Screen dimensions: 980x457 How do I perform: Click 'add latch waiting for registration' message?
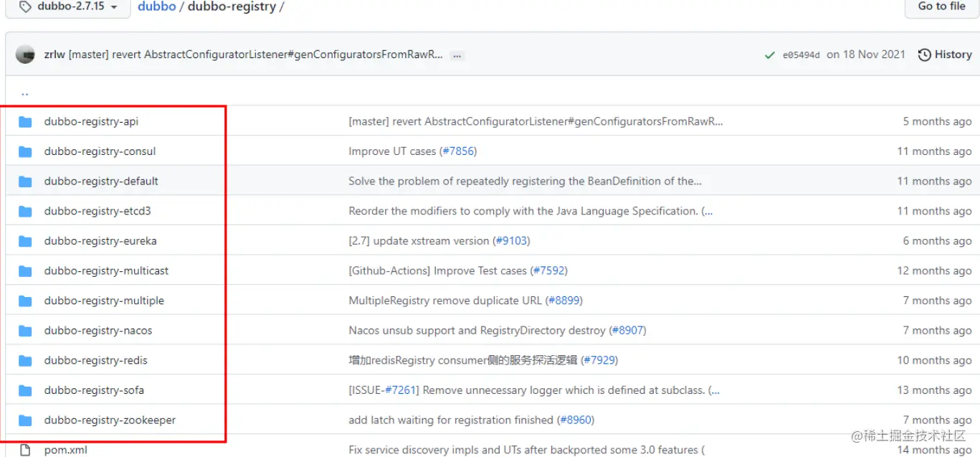[x=451, y=420]
